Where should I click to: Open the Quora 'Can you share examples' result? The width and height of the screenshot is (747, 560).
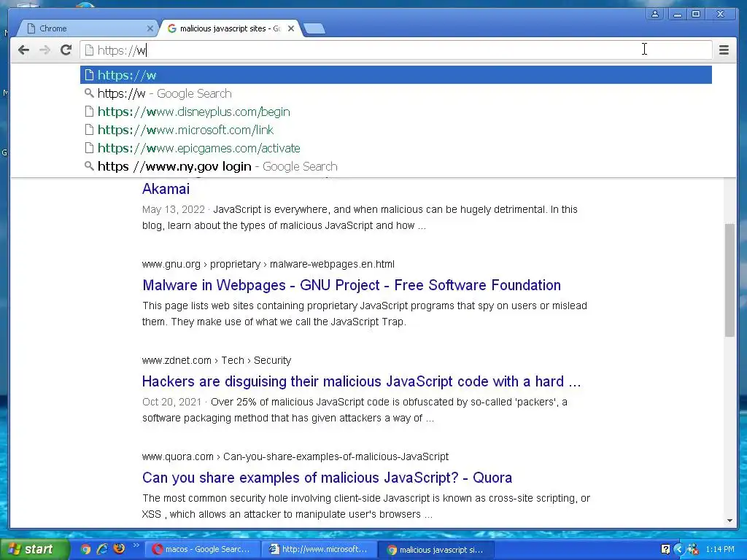pyautogui.click(x=328, y=478)
